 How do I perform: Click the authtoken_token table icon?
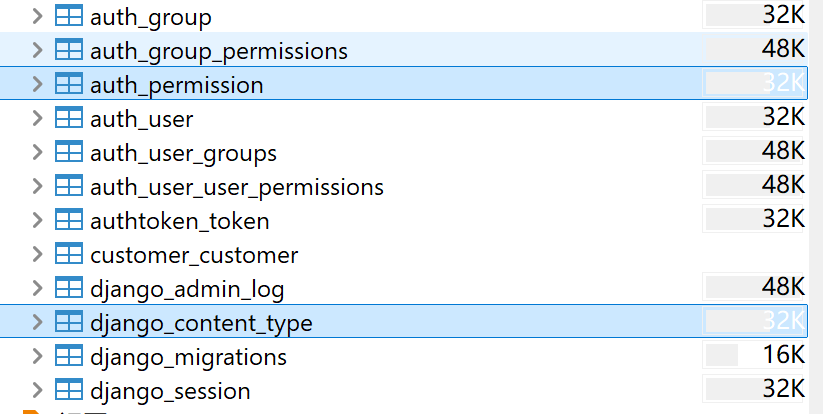[68, 220]
